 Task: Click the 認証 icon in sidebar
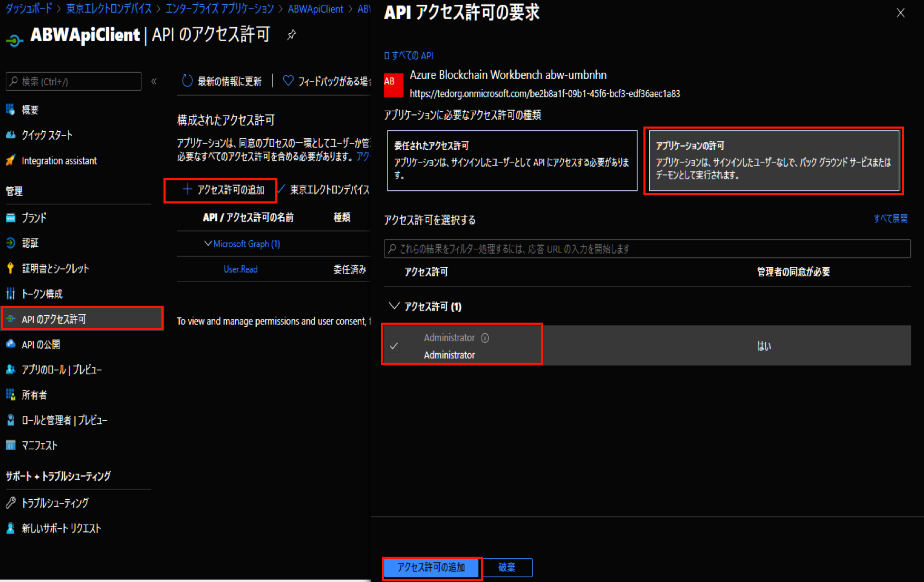click(x=11, y=243)
